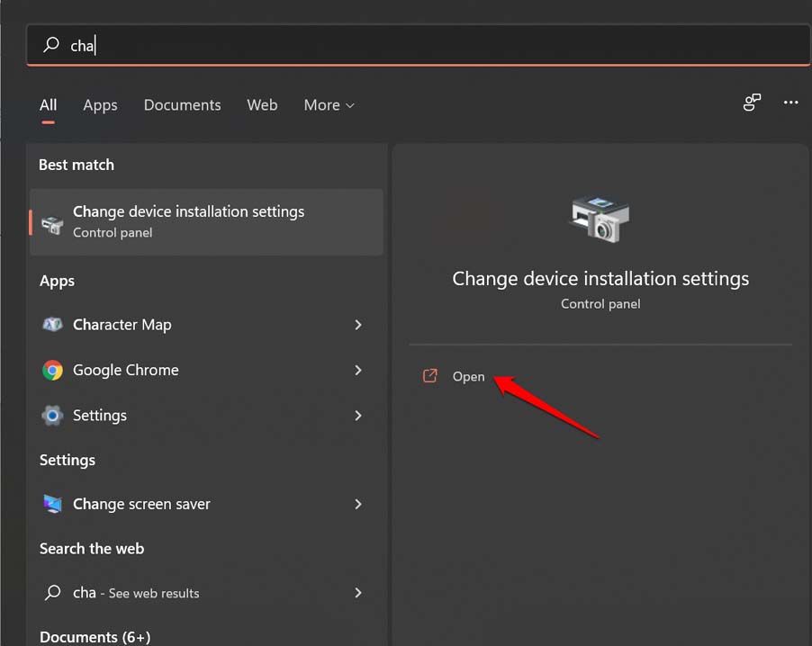812x646 pixels.
Task: Switch to the Web tab
Action: pos(262,105)
